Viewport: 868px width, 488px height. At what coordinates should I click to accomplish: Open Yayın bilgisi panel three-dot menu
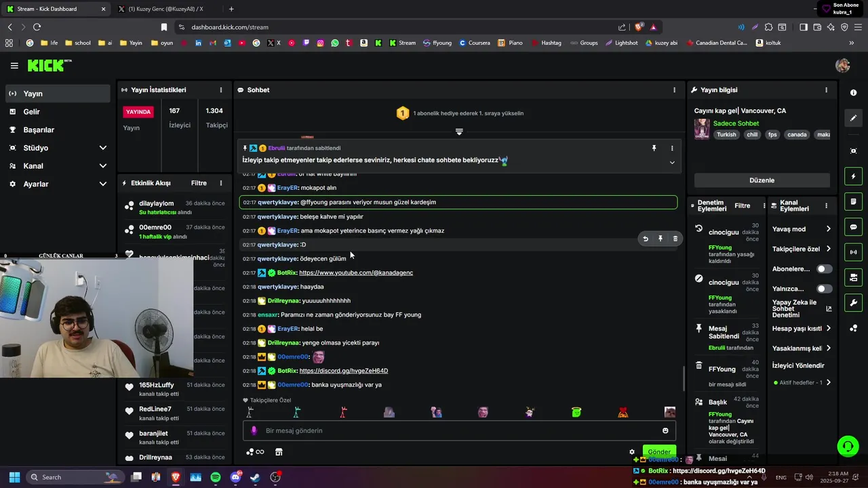[826, 89]
